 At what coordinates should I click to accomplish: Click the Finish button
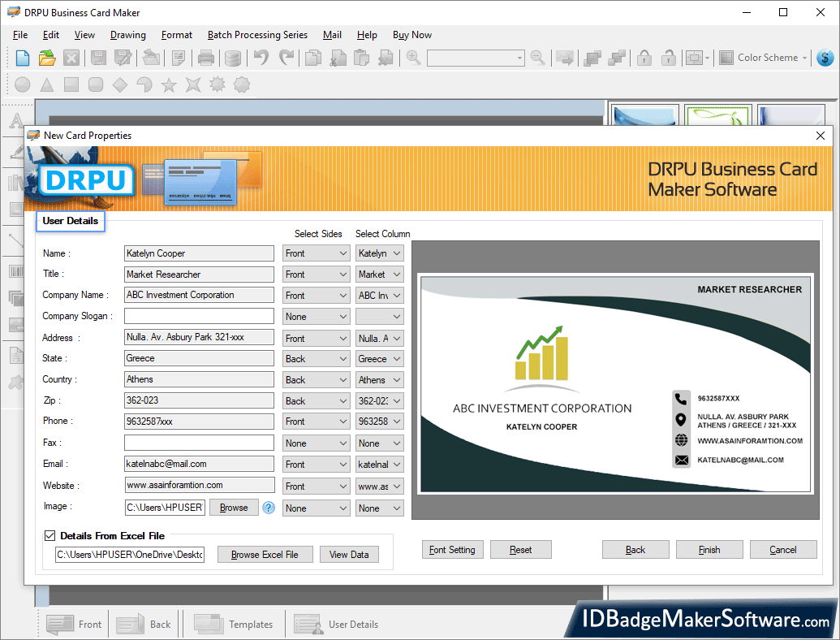(x=709, y=549)
